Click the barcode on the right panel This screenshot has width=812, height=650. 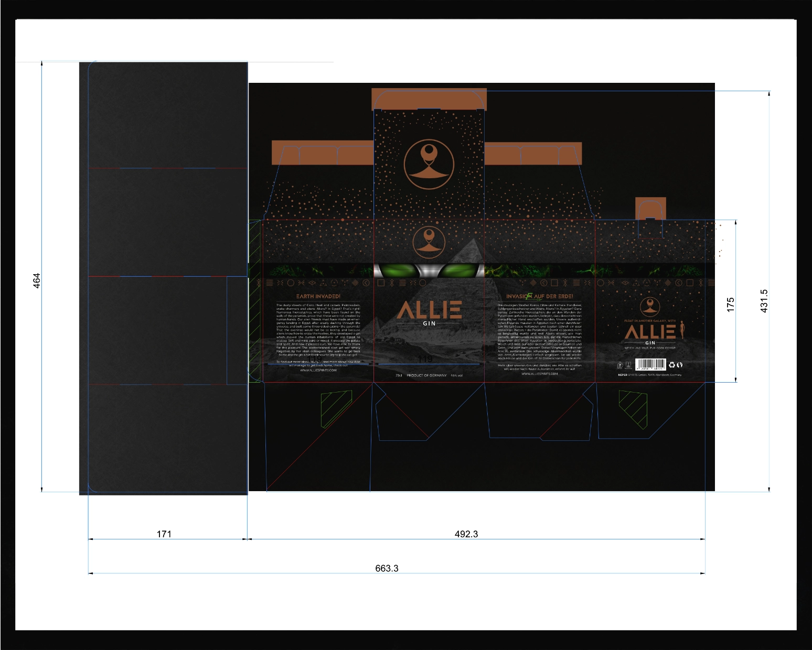pos(650,364)
